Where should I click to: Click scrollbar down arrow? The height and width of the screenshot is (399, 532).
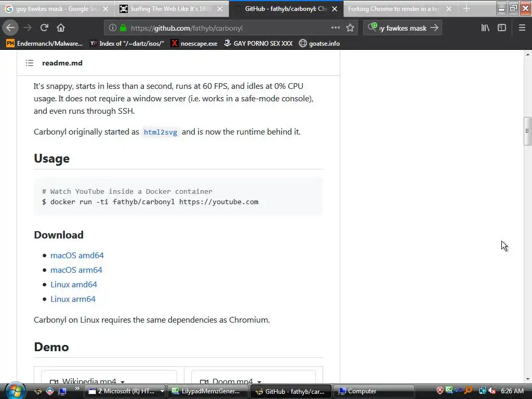click(528, 379)
